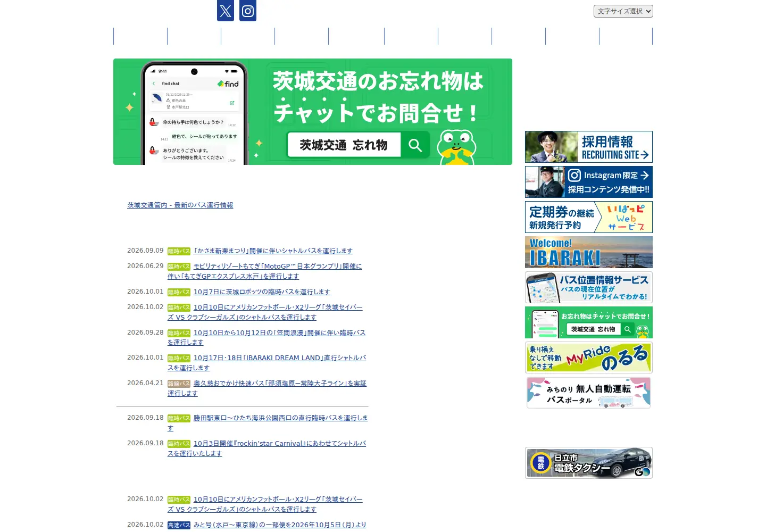The image size is (766, 532).
Task: Click 臨時バス tag beside かさま新栗まつり item
Action: point(179,251)
